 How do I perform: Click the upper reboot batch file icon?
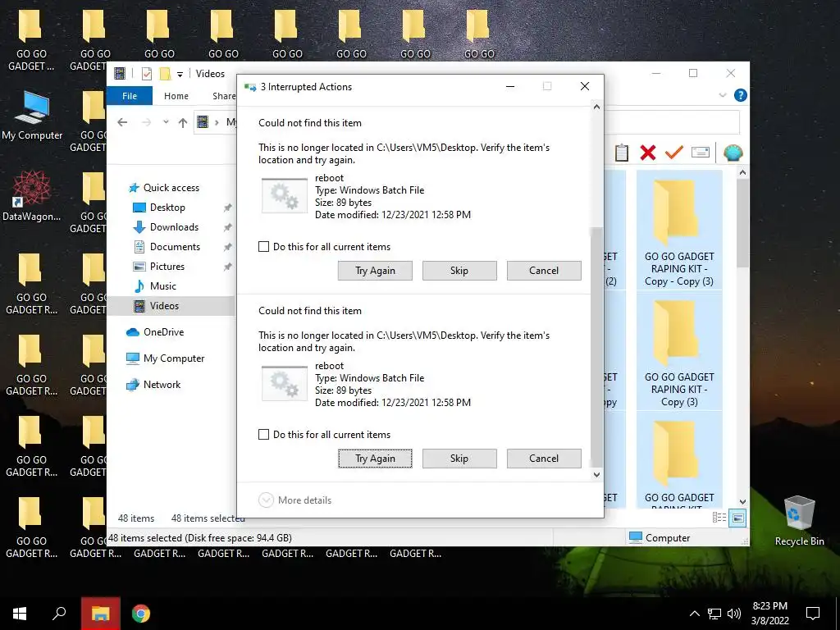285,196
